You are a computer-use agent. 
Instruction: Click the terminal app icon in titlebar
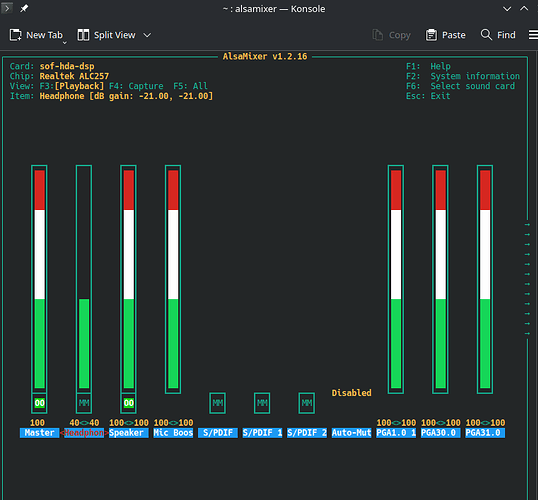tap(7, 8)
